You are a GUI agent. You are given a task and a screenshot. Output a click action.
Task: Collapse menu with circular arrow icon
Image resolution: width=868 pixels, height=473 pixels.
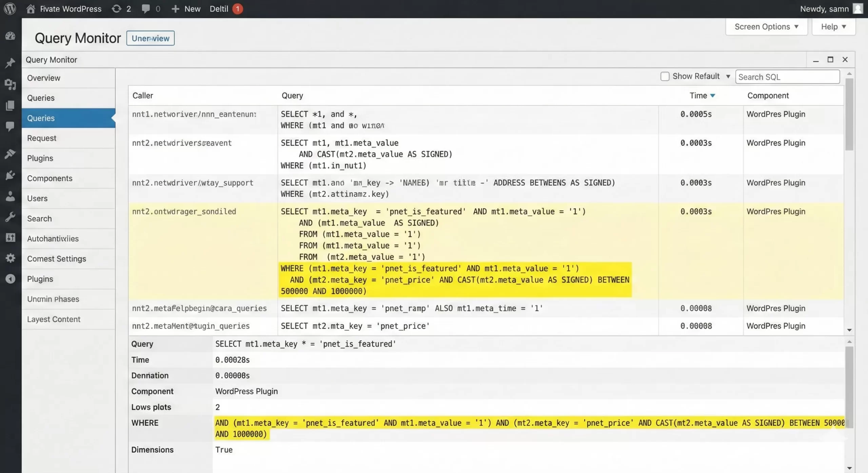coord(10,279)
